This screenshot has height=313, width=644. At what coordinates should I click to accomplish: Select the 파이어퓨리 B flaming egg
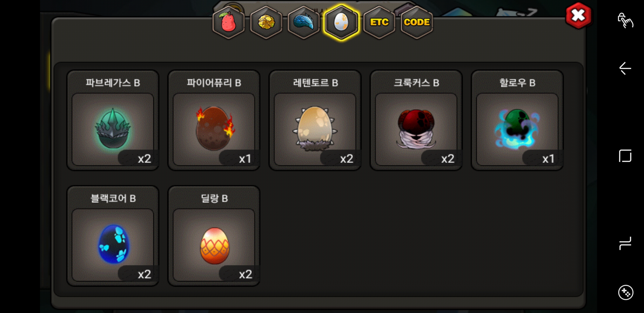214,120
